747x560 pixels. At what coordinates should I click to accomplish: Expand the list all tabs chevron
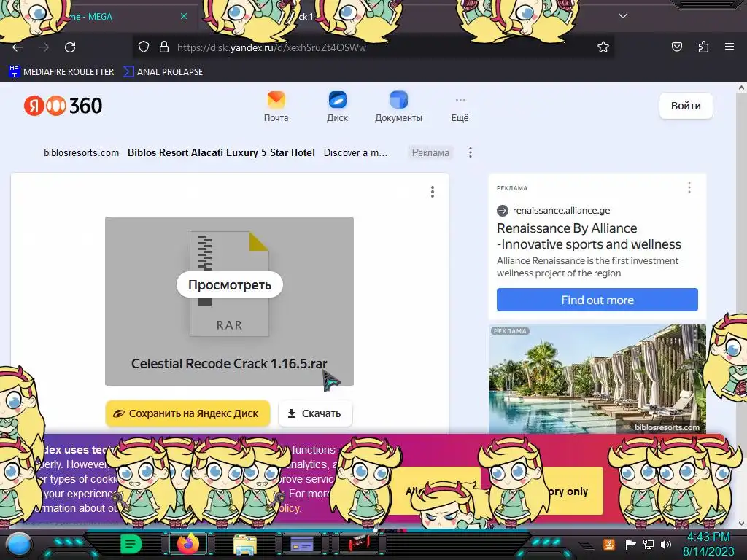coord(623,16)
